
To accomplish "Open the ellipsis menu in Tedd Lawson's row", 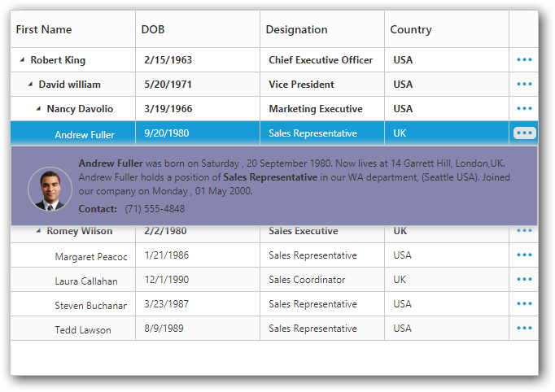I will [x=524, y=328].
